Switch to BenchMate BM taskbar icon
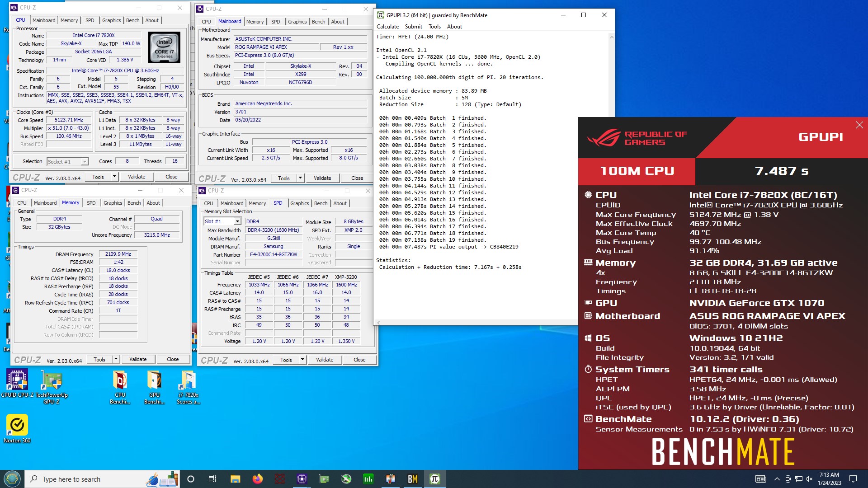Viewport: 868px width, 488px height. pyautogui.click(x=413, y=479)
